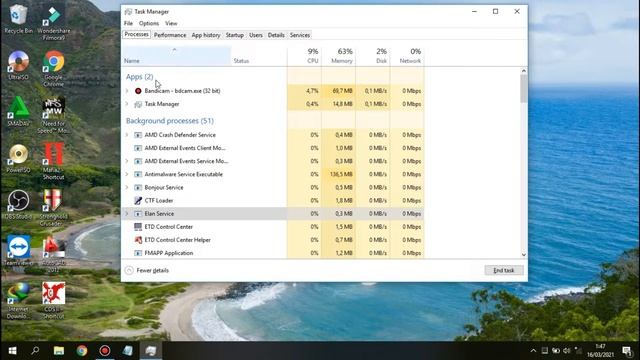This screenshot has height=360, width=640.
Task: Open the Options menu
Action: tap(149, 23)
